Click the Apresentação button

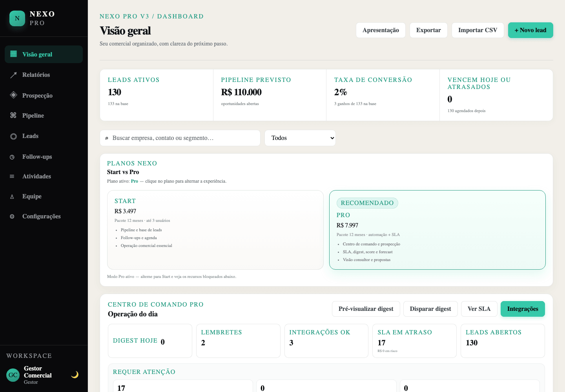point(381,30)
